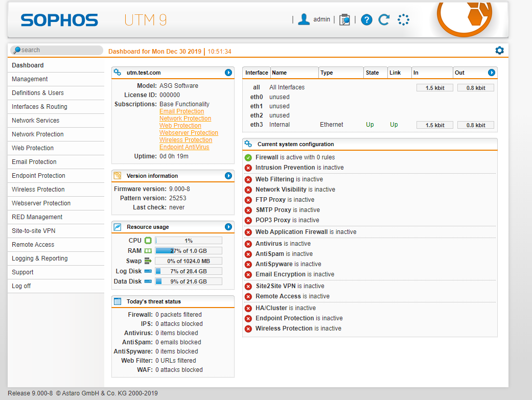The width and height of the screenshot is (532, 400).
Task: Open the live log clipboard icon
Action: [x=344, y=20]
